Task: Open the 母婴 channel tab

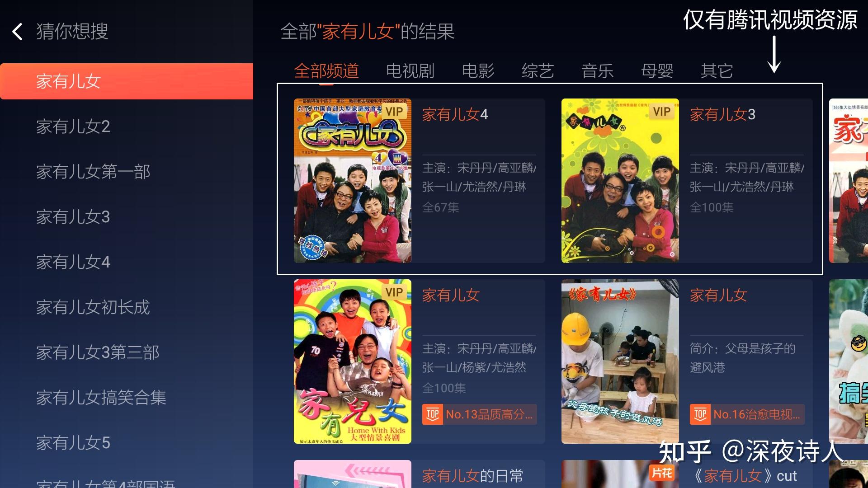Action: (x=657, y=71)
